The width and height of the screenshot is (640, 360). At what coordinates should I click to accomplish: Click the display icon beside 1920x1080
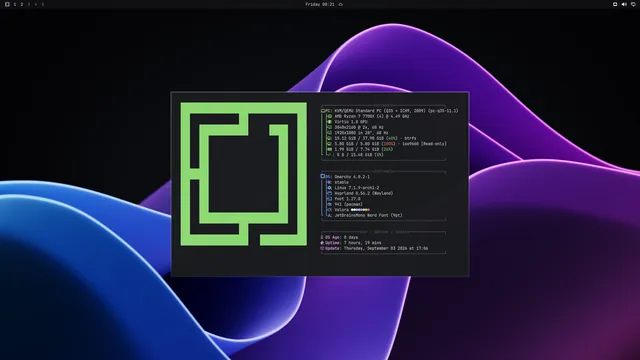click(x=330, y=133)
